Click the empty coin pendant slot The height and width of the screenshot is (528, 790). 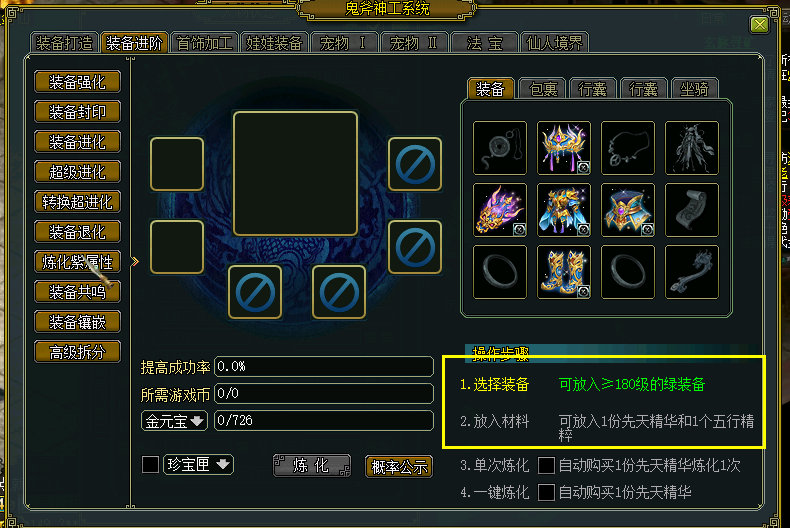coord(500,148)
